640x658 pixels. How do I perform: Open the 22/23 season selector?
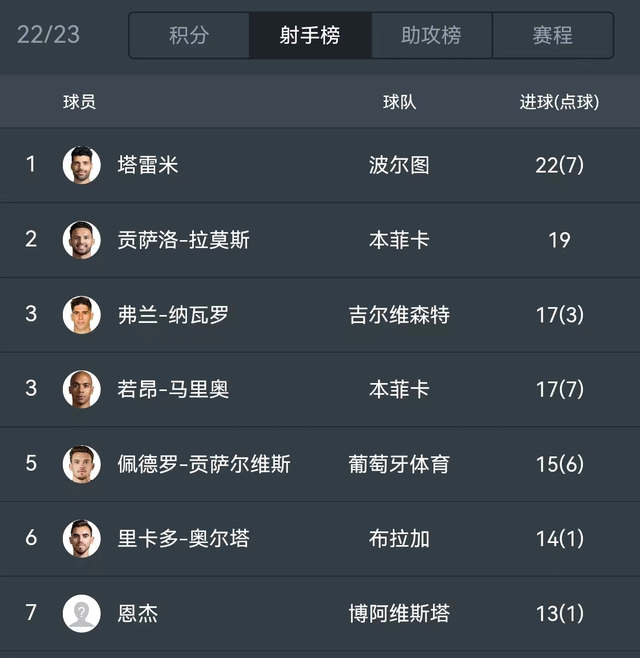pos(48,35)
